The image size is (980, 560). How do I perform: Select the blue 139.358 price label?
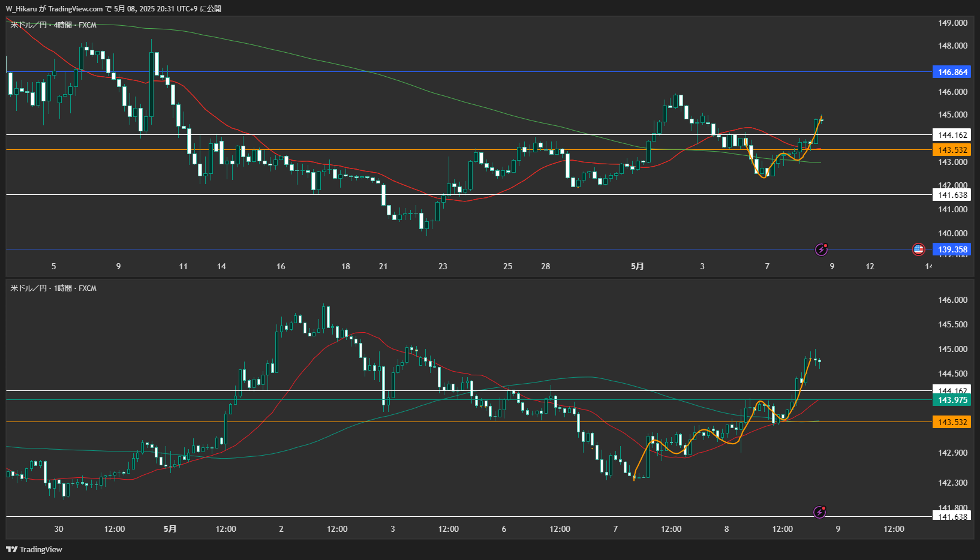[952, 249]
